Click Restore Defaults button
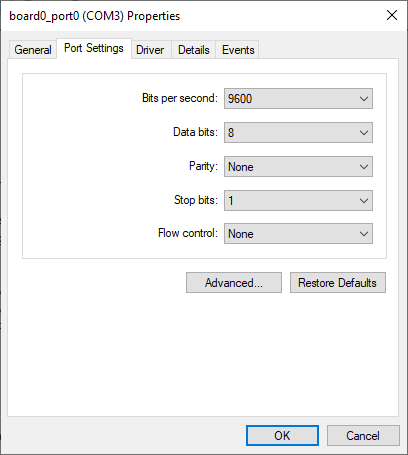This screenshot has width=408, height=455. [338, 283]
